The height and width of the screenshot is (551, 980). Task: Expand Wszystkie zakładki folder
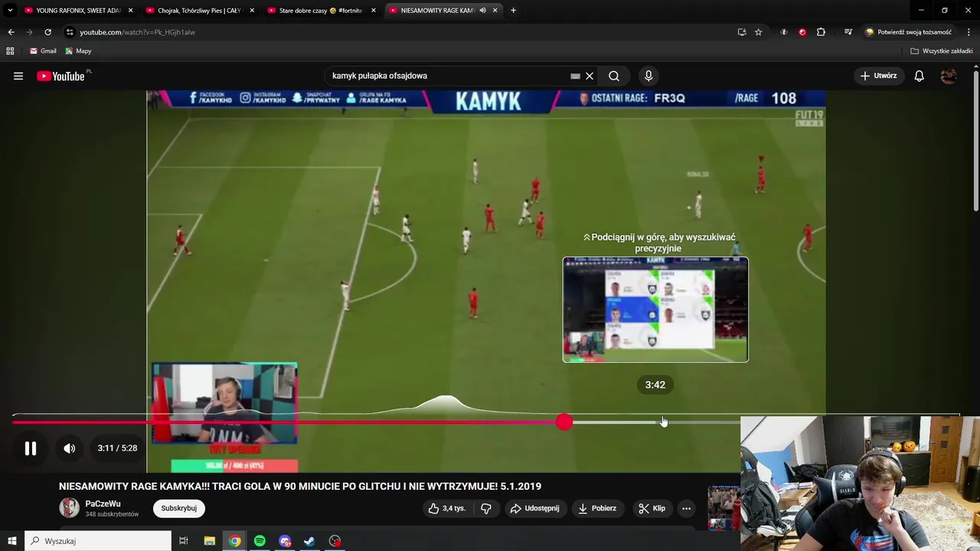click(x=941, y=51)
